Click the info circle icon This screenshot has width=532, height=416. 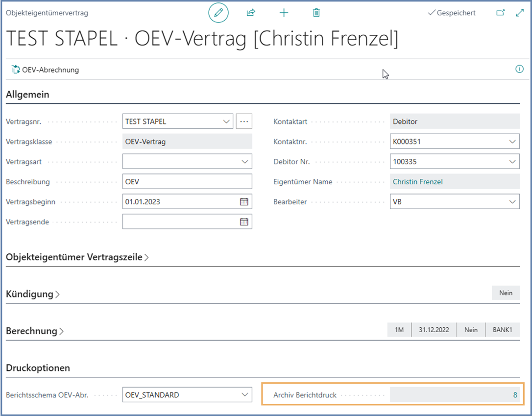pyautogui.click(x=519, y=70)
